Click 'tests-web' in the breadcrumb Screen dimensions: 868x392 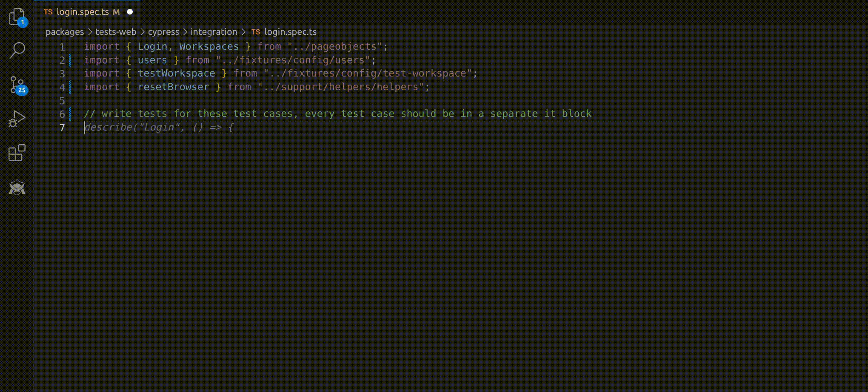coord(116,32)
